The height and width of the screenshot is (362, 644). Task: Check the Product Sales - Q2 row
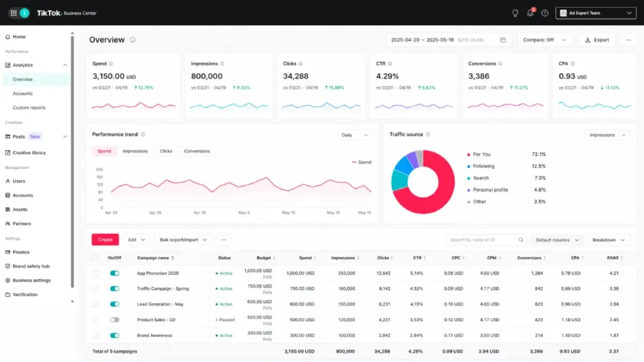point(96,320)
